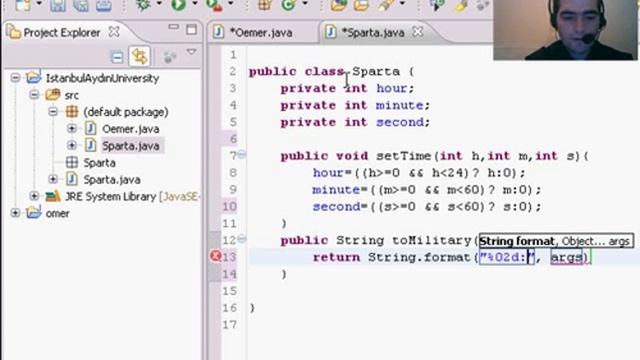This screenshot has width=640, height=360.
Task: Expand the JRE System Library node
Action: click(34, 196)
